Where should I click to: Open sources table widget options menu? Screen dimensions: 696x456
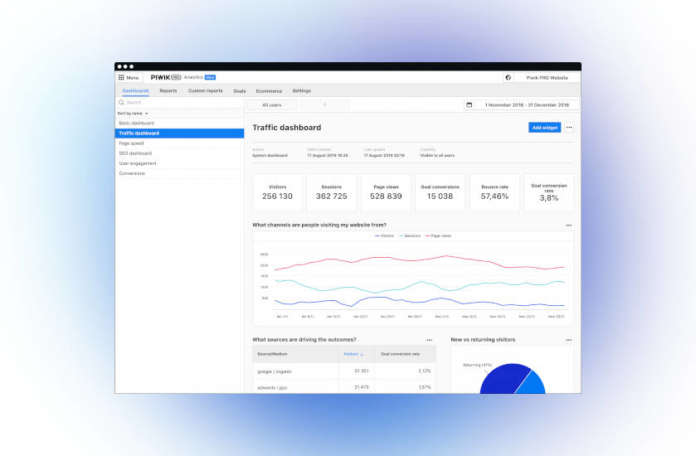(x=429, y=340)
